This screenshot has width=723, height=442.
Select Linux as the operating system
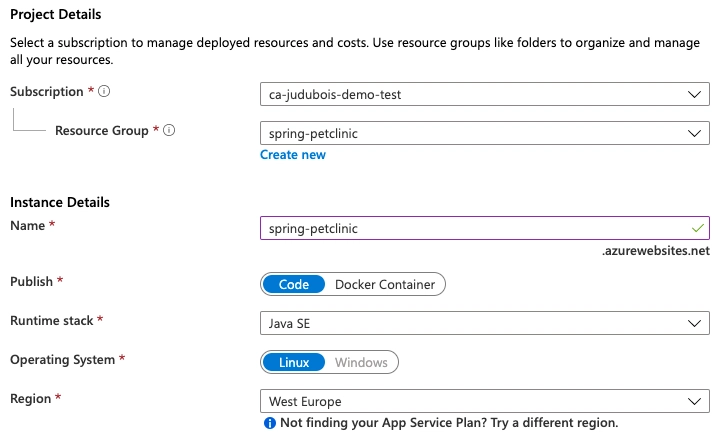(x=294, y=362)
